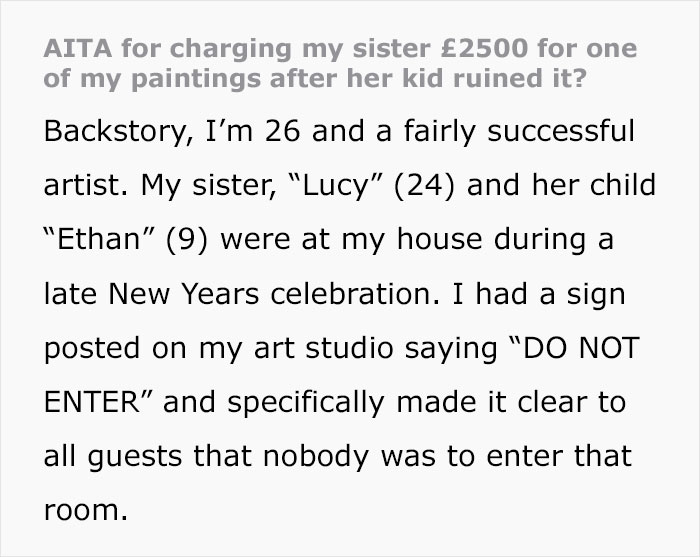The image size is (700, 557).
Task: Click the final word "room."
Action: [86, 512]
